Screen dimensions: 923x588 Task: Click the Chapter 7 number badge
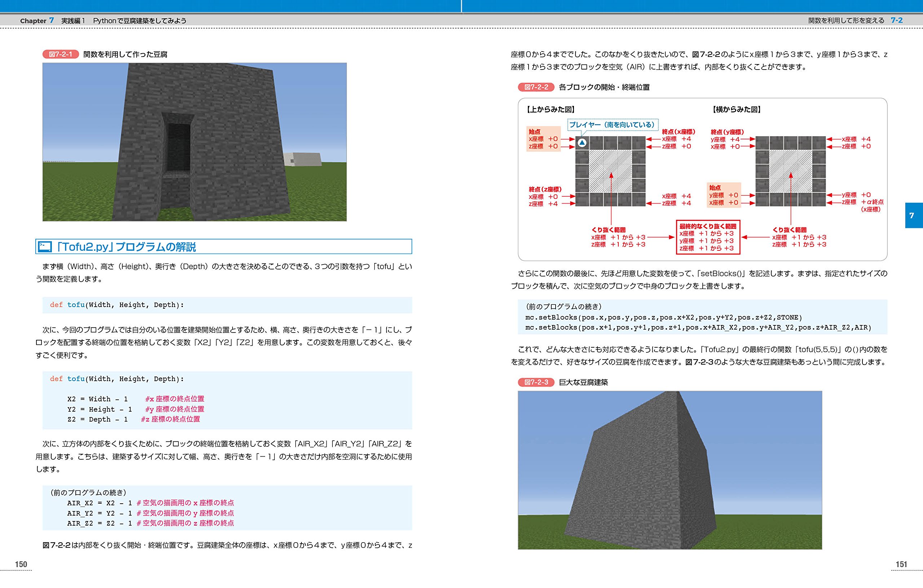(x=50, y=21)
